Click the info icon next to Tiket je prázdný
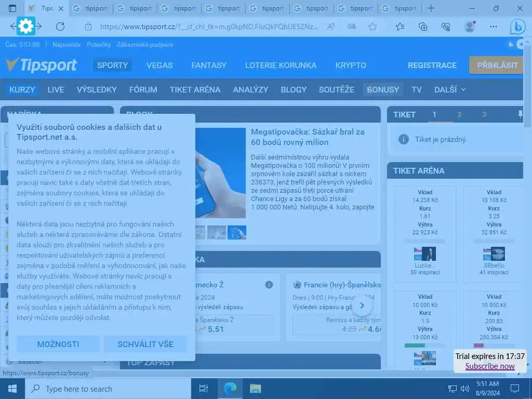The image size is (532, 399). (403, 139)
